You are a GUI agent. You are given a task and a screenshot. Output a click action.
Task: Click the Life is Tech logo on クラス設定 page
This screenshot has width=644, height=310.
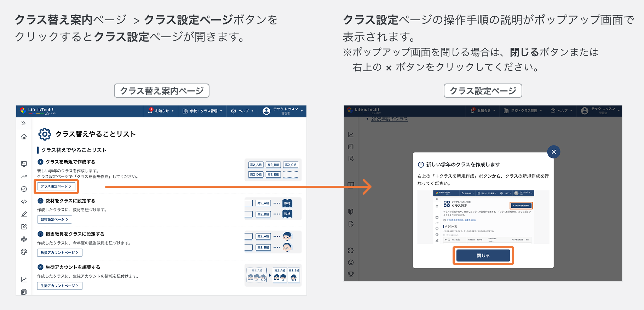364,110
